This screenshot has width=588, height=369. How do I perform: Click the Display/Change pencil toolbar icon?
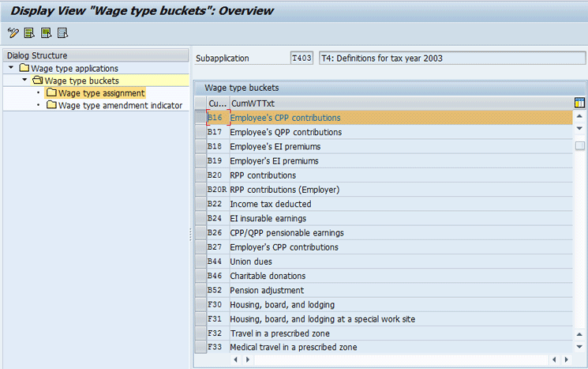pos(13,32)
